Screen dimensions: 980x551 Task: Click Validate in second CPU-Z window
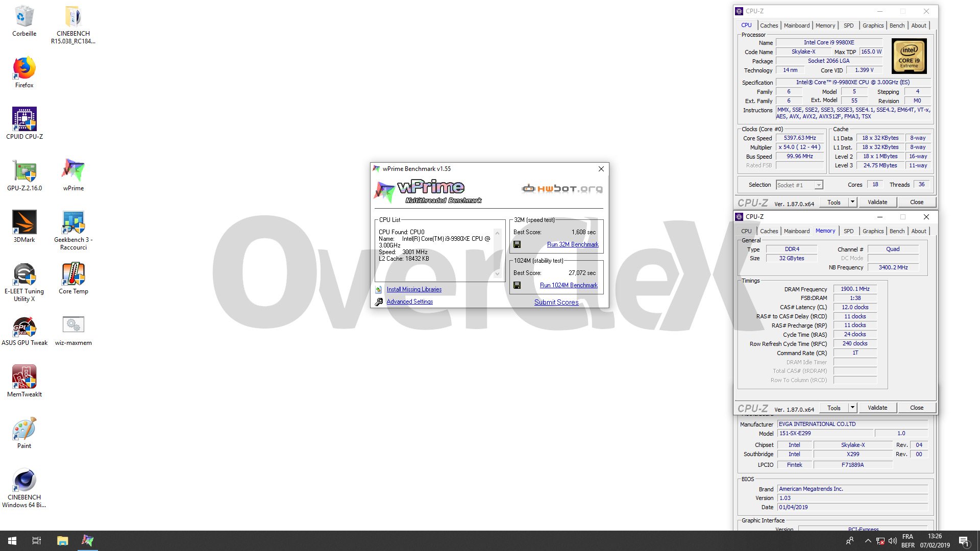(x=877, y=408)
